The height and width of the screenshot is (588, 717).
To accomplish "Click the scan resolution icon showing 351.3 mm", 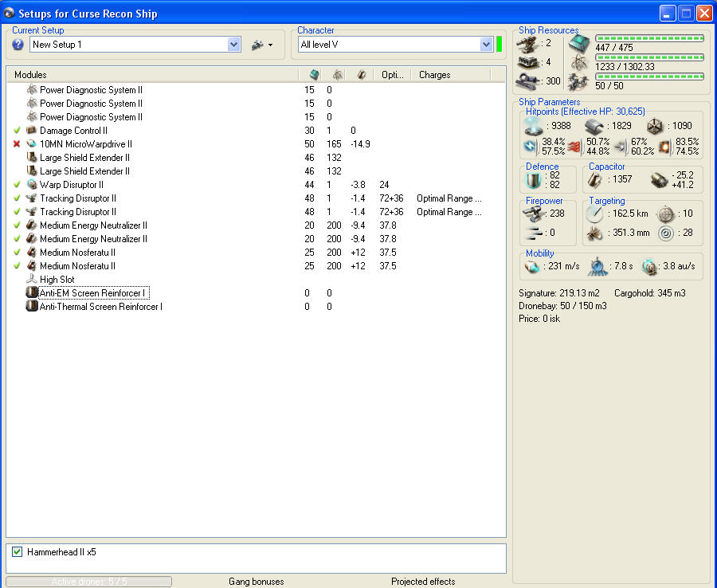I will tap(594, 233).
